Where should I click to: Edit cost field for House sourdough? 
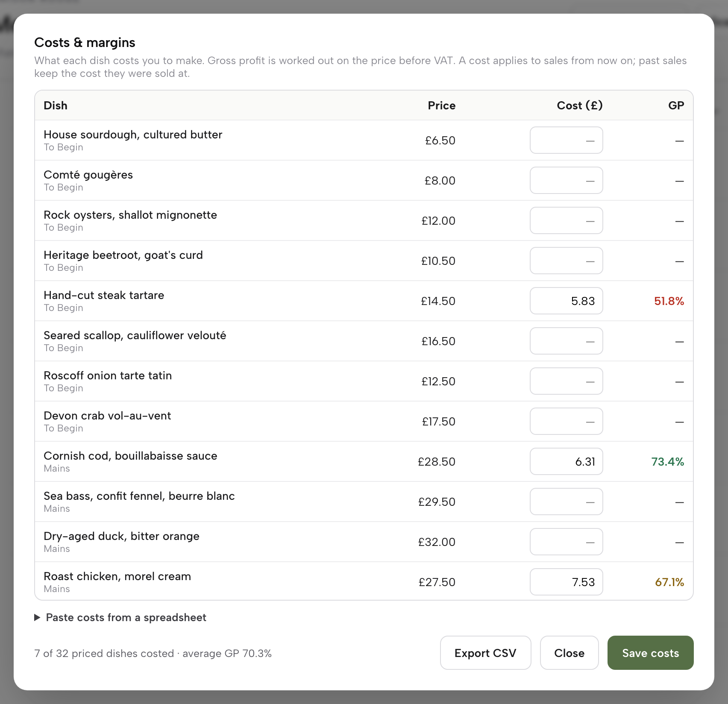[x=566, y=140]
